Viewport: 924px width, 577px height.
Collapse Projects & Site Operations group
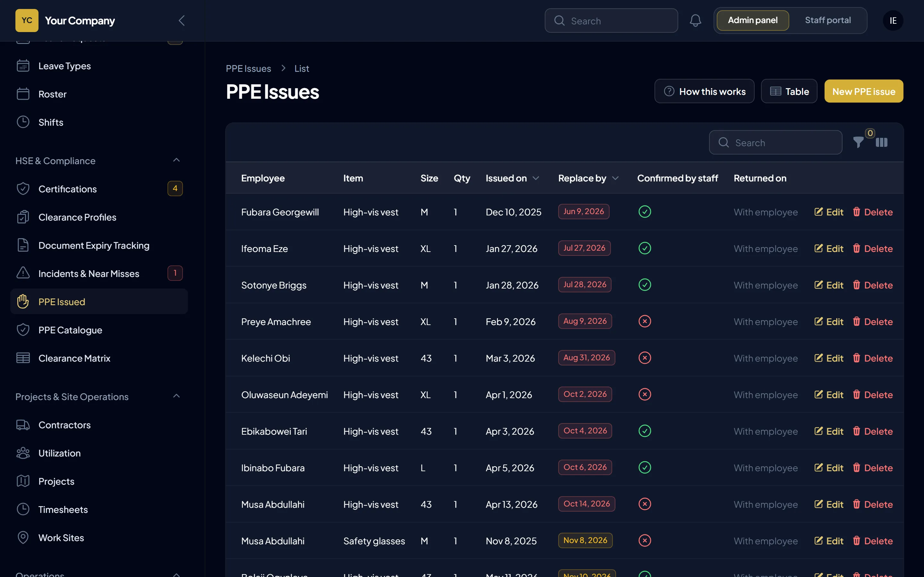pos(176,396)
